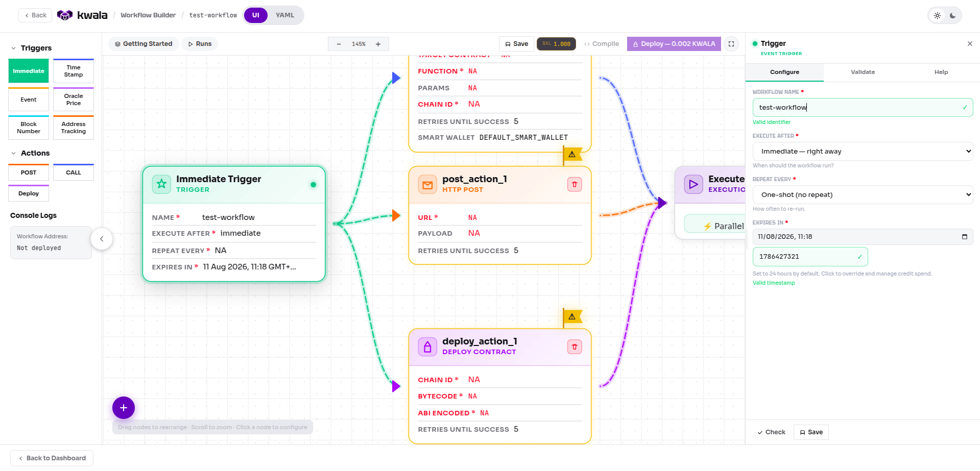This screenshot has height=471, width=980.
Task: Click the play icon on Execute node
Action: 694,184
